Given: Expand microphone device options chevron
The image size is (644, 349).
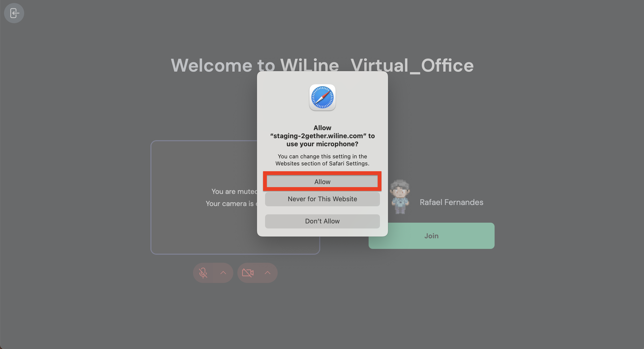Looking at the screenshot, I should pyautogui.click(x=223, y=273).
